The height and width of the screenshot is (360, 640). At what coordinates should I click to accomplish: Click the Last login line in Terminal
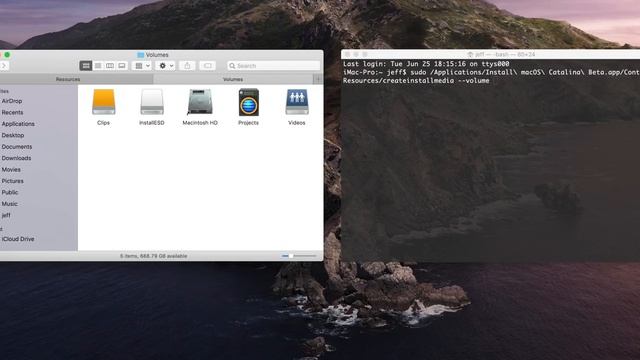tap(426, 64)
